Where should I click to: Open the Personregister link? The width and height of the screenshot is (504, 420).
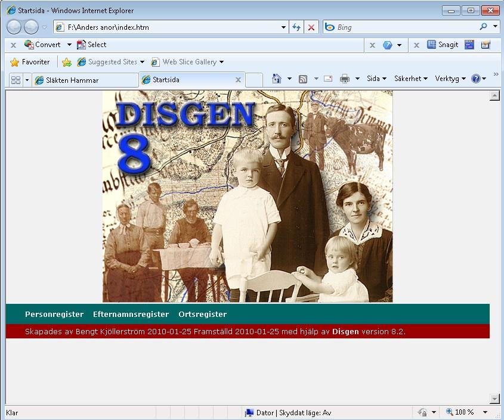[54, 314]
